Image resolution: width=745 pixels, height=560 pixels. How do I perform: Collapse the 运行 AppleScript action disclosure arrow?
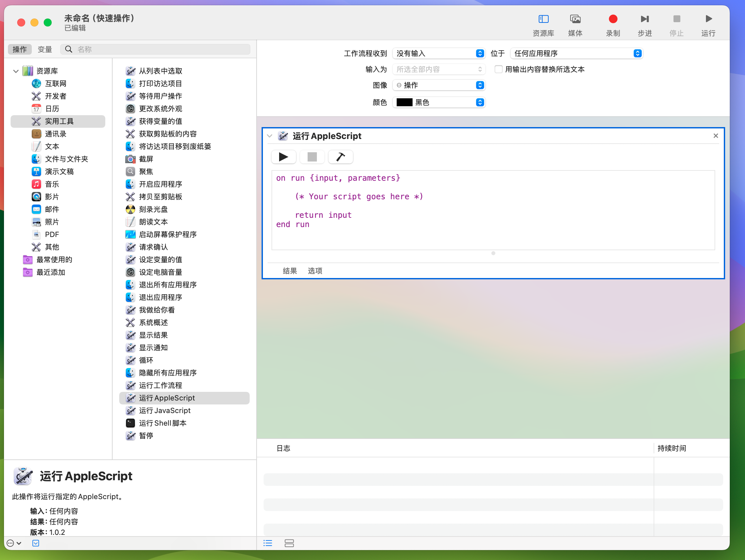tap(270, 136)
